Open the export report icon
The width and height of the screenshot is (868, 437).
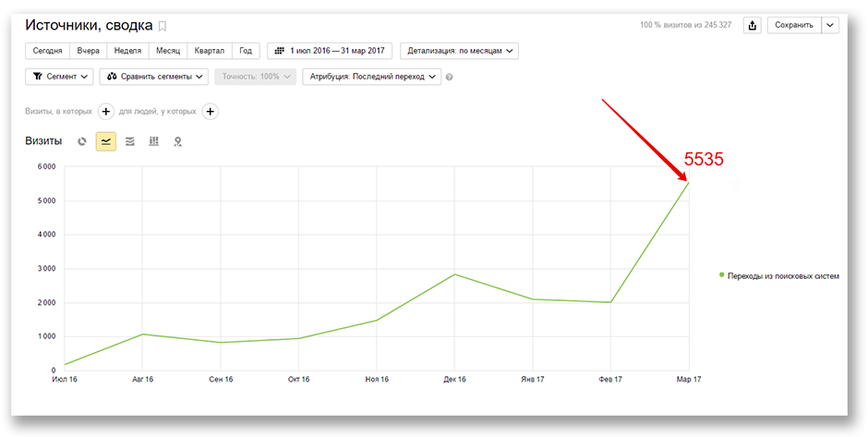[753, 25]
